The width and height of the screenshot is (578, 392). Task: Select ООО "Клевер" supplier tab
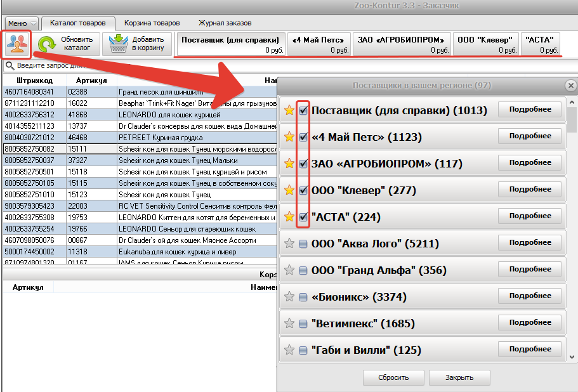(485, 44)
